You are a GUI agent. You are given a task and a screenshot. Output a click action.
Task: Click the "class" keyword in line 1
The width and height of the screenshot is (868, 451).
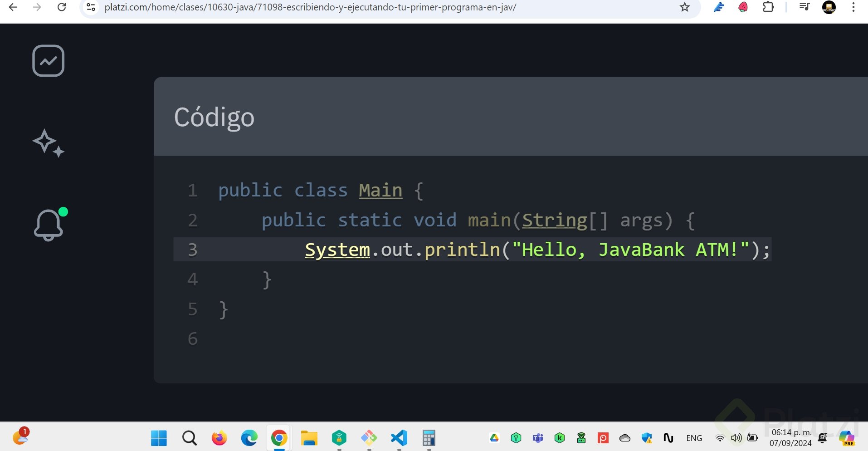[321, 190]
